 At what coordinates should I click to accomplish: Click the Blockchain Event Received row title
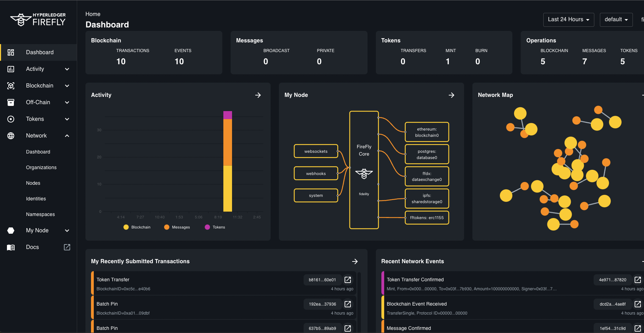point(416,304)
